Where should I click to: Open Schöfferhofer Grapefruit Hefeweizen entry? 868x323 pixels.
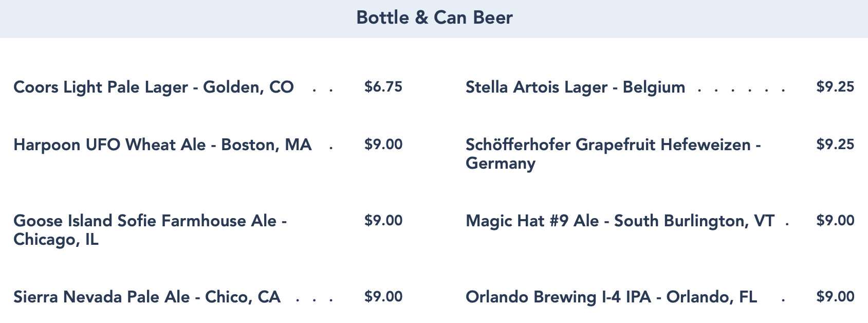[613, 153]
